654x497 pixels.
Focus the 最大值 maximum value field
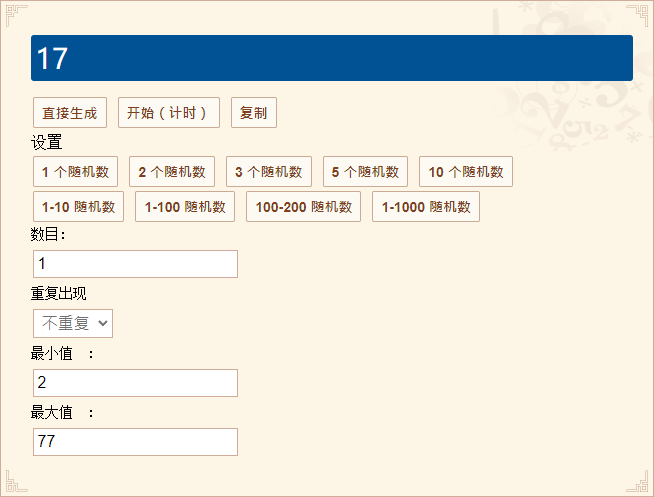[x=135, y=442]
